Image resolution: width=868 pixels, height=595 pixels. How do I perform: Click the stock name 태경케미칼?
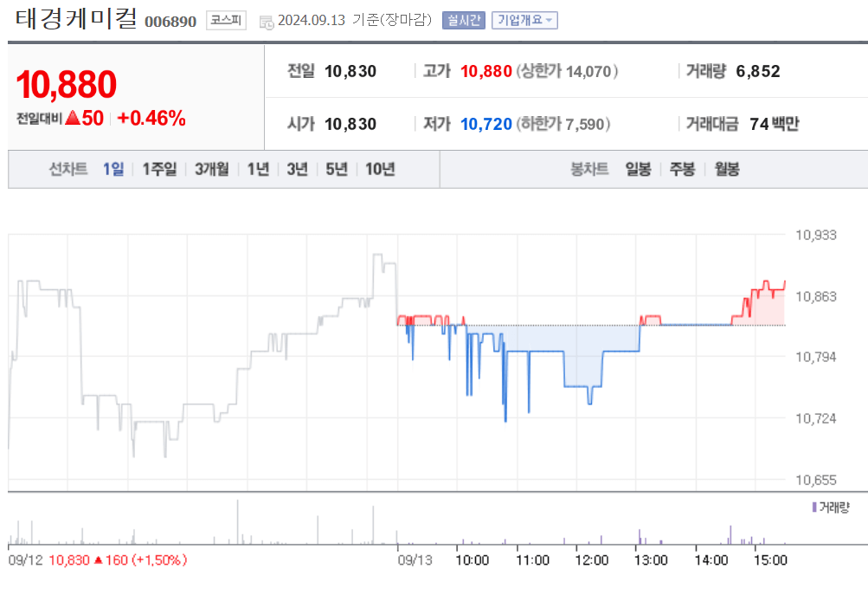click(76, 18)
